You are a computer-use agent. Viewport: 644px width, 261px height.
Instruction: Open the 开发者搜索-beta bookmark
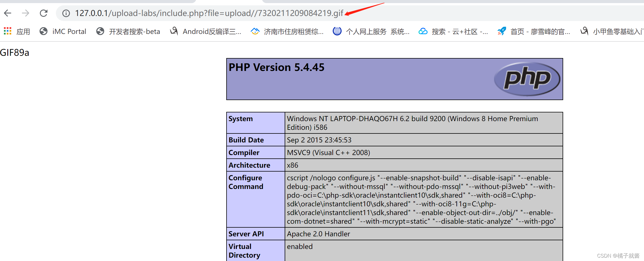coord(128,31)
